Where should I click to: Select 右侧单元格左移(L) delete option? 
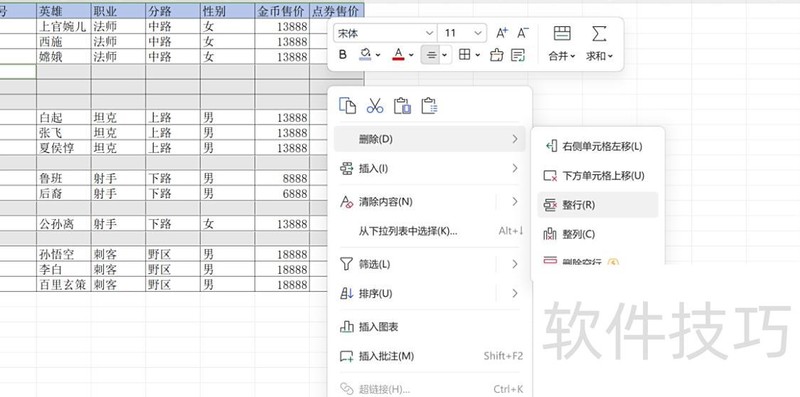point(597,146)
